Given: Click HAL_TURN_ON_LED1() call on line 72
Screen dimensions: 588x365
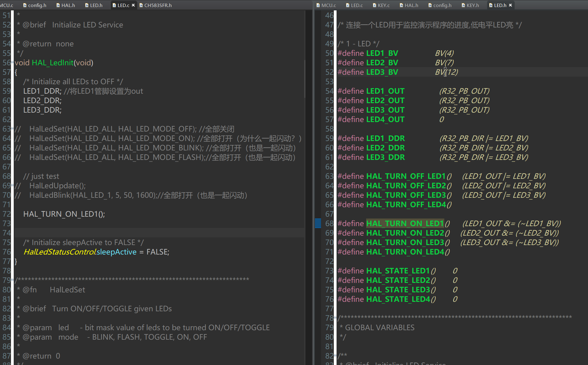Looking at the screenshot, I should pos(64,214).
